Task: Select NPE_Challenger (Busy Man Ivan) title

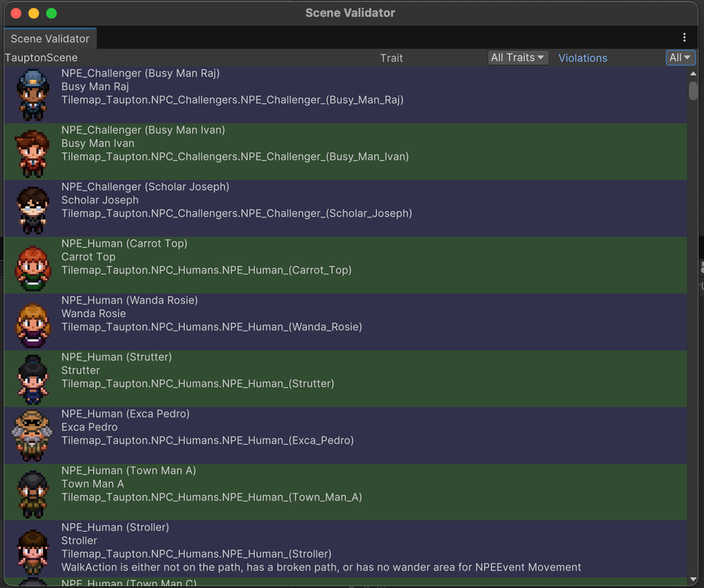Action: [143, 130]
